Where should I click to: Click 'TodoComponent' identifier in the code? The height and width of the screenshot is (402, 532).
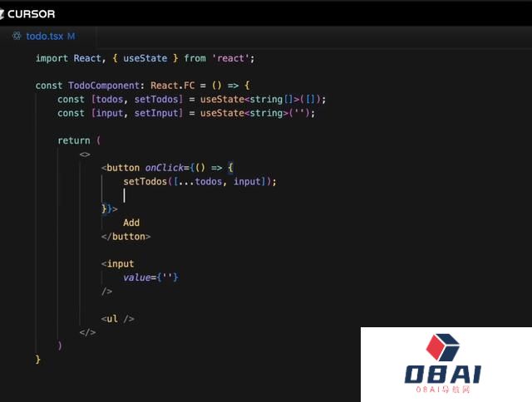point(104,86)
